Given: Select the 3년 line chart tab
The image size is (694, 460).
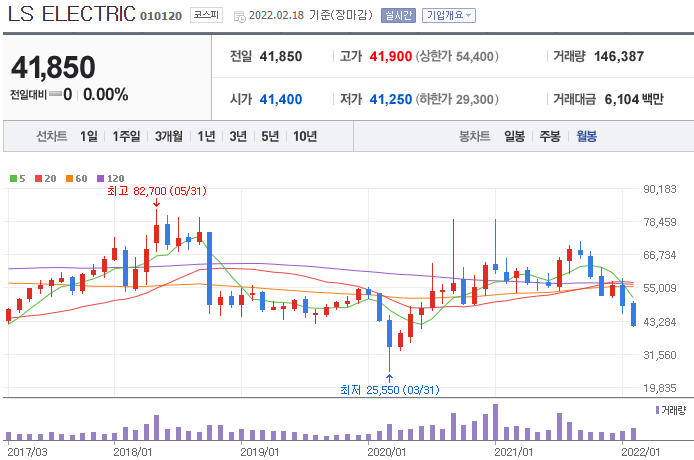Looking at the screenshot, I should tap(238, 136).
